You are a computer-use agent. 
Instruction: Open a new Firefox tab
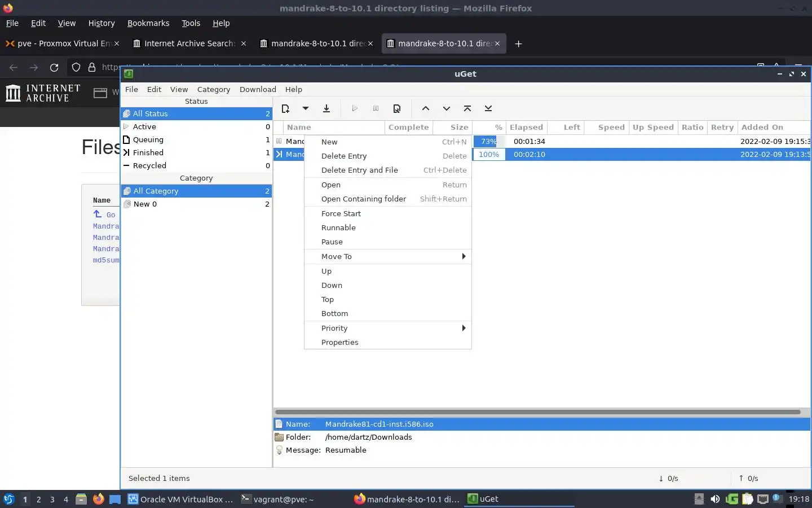(518, 43)
